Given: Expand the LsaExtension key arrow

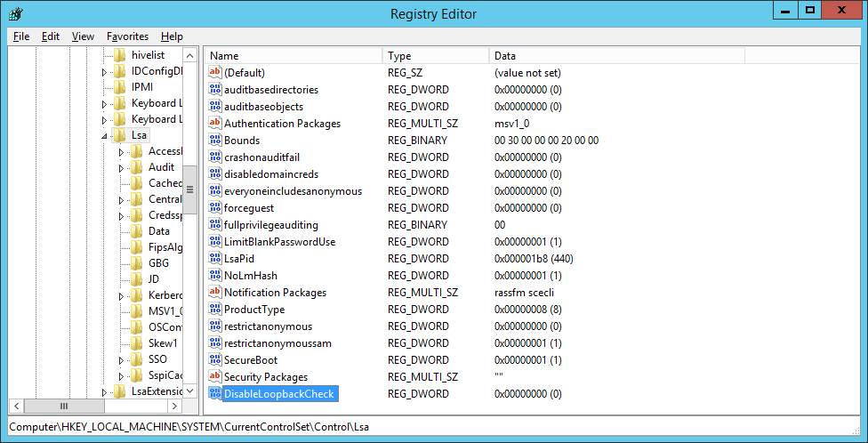Looking at the screenshot, I should click(x=105, y=391).
